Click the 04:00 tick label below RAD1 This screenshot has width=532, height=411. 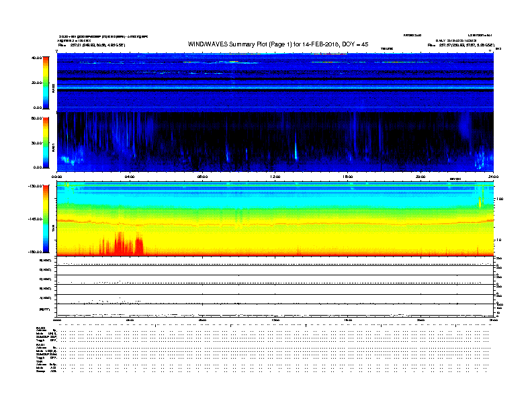click(x=130, y=177)
